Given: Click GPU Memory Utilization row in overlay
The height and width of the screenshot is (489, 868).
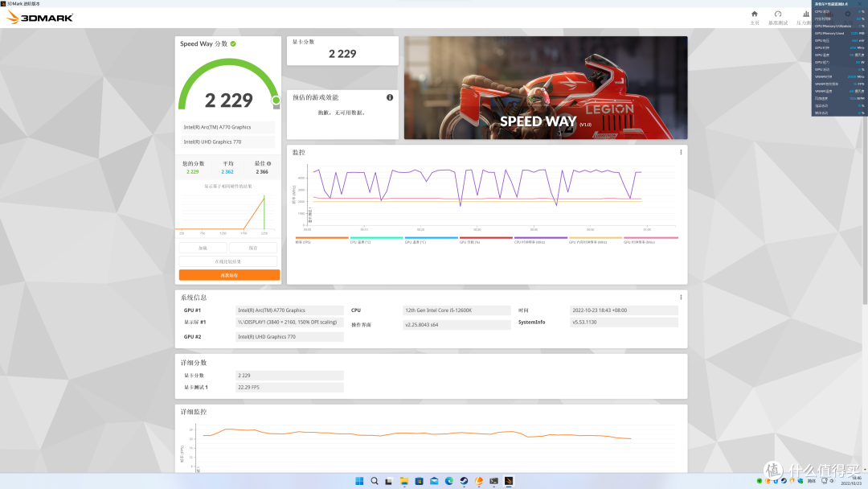Looking at the screenshot, I should click(x=838, y=26).
